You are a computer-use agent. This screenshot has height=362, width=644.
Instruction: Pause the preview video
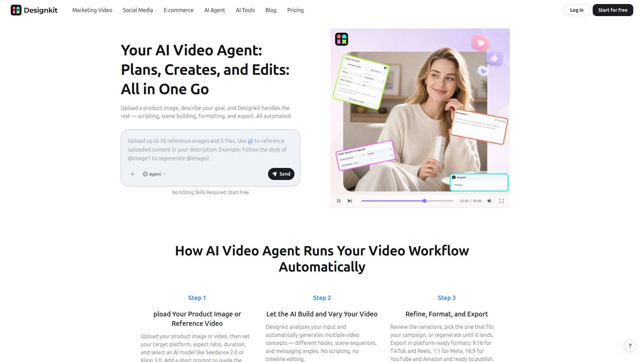(x=339, y=201)
